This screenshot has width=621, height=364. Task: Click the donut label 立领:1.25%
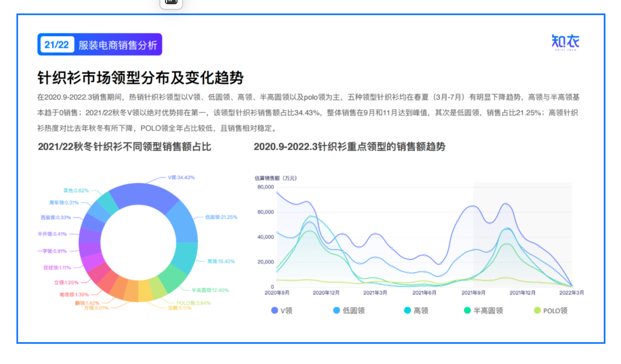tap(66, 282)
